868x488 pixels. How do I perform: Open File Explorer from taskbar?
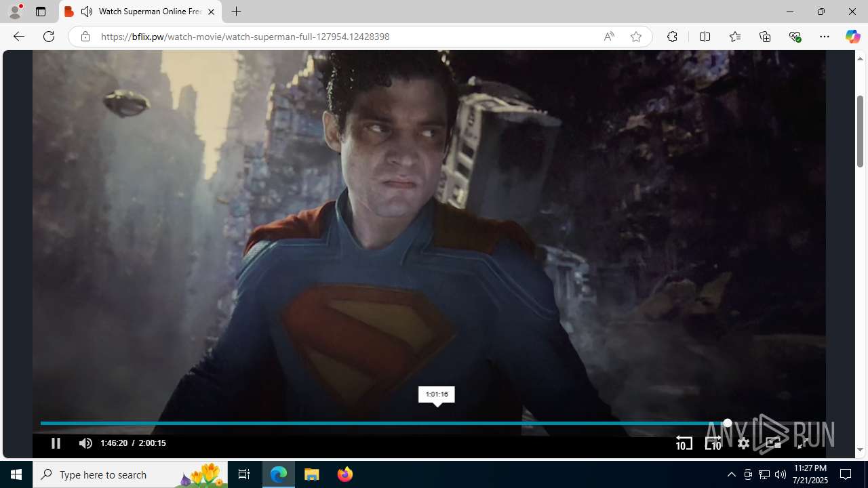tap(312, 474)
